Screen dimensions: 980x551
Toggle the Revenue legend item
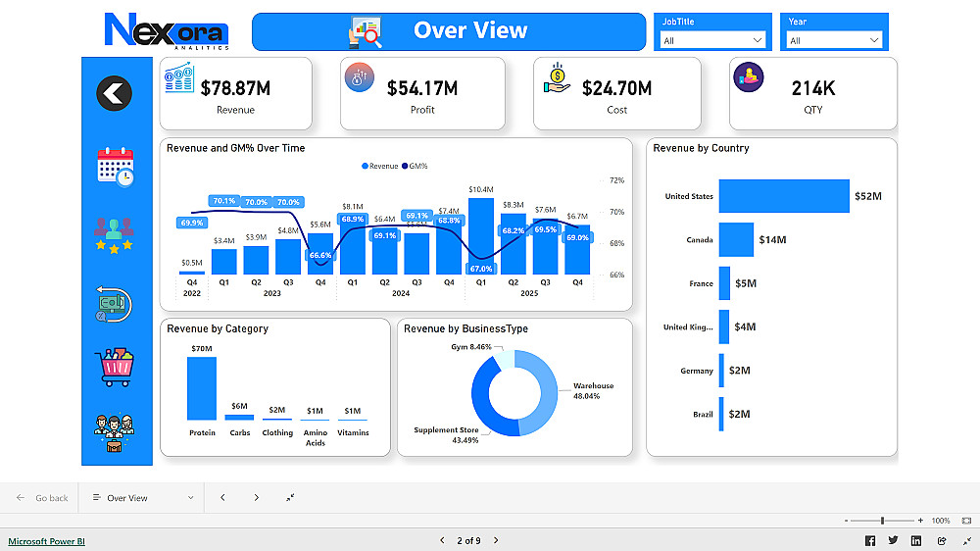(x=380, y=166)
